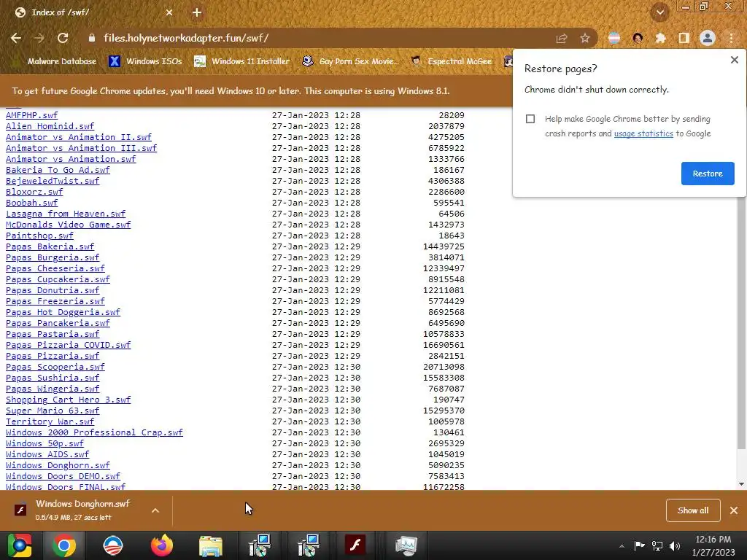Open Flash Player icon on taskbar

coord(356,545)
